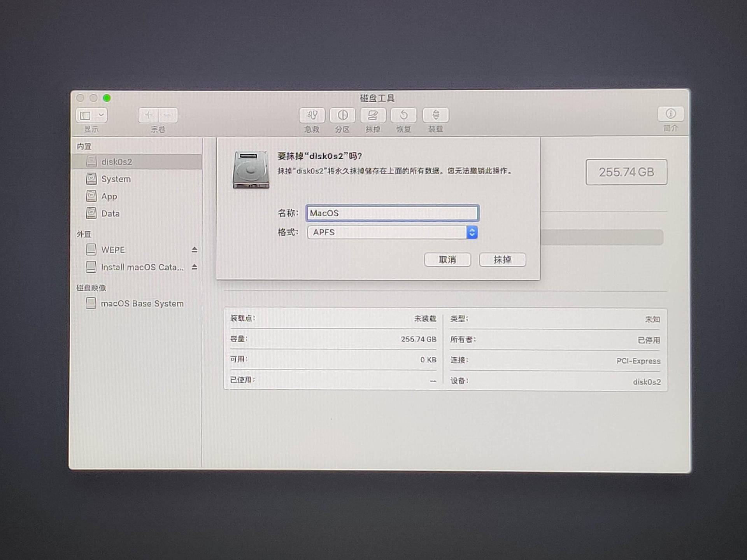Select disk0s2 in the sidebar
The image size is (747, 560).
point(137,162)
